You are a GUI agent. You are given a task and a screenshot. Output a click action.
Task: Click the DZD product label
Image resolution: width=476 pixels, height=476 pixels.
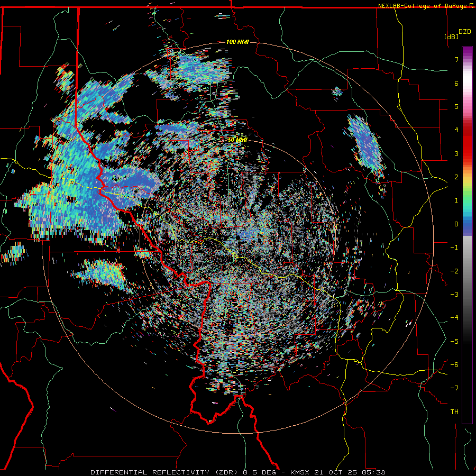point(464,32)
